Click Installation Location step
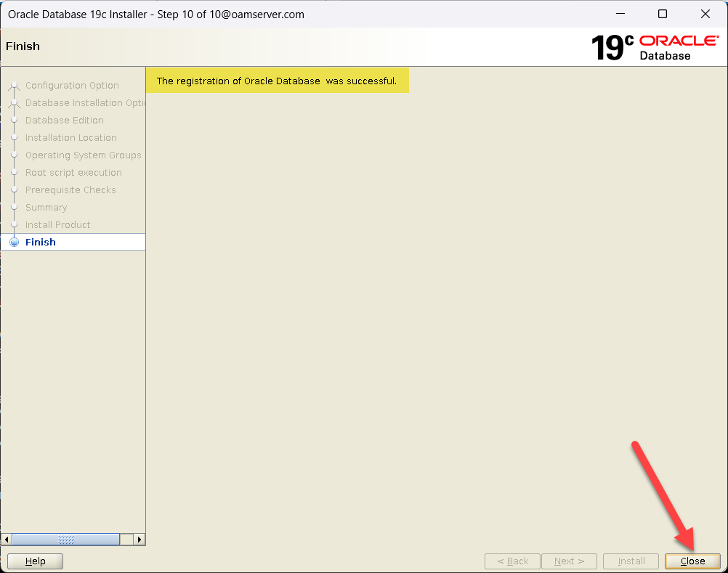 tap(70, 138)
